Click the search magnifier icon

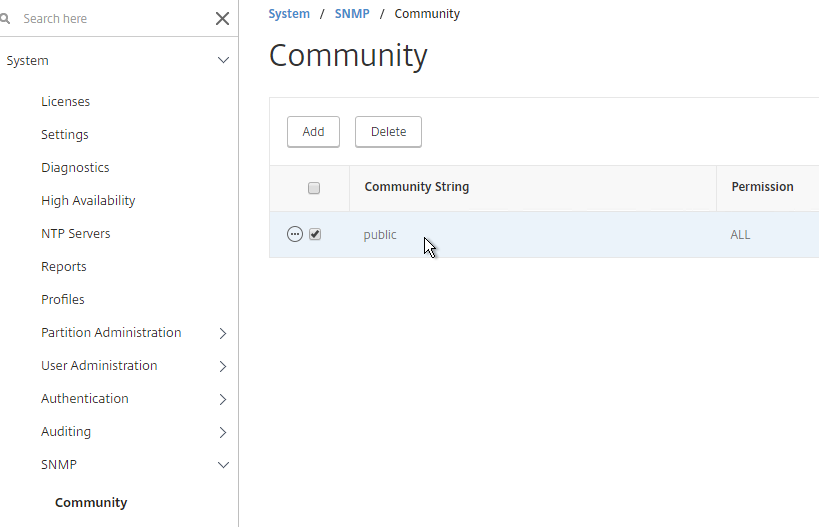coord(5,19)
